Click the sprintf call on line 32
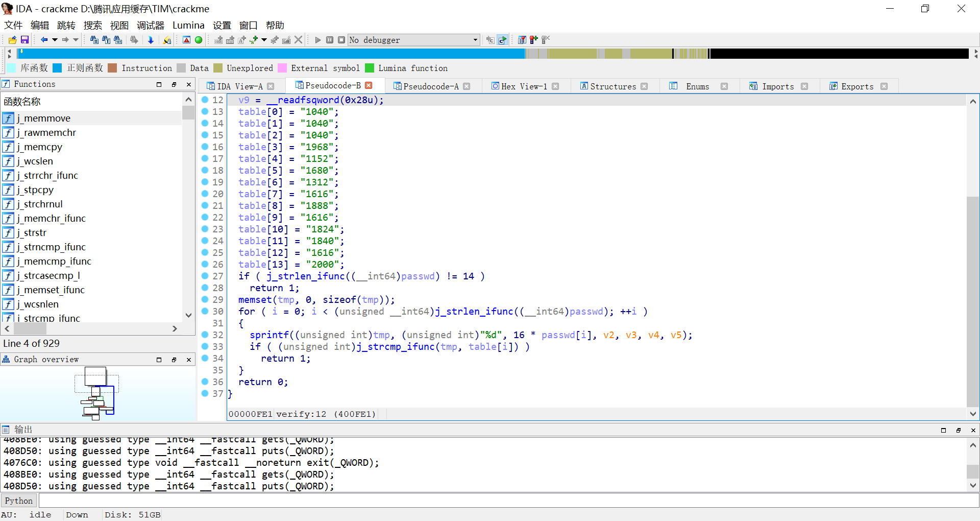980x521 pixels. 269,335
